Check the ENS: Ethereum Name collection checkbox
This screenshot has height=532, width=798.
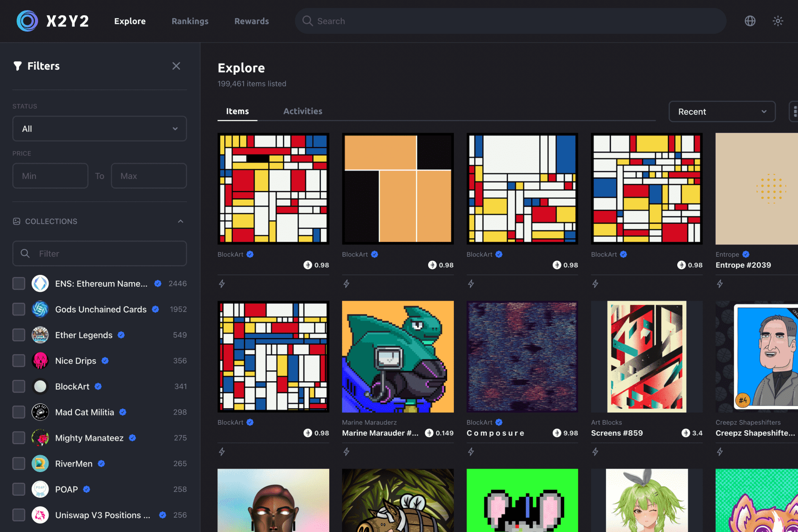point(19,283)
